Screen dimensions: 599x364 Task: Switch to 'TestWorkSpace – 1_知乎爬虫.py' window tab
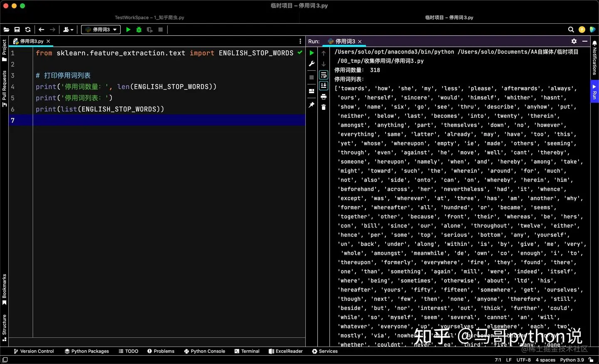pyautogui.click(x=150, y=17)
